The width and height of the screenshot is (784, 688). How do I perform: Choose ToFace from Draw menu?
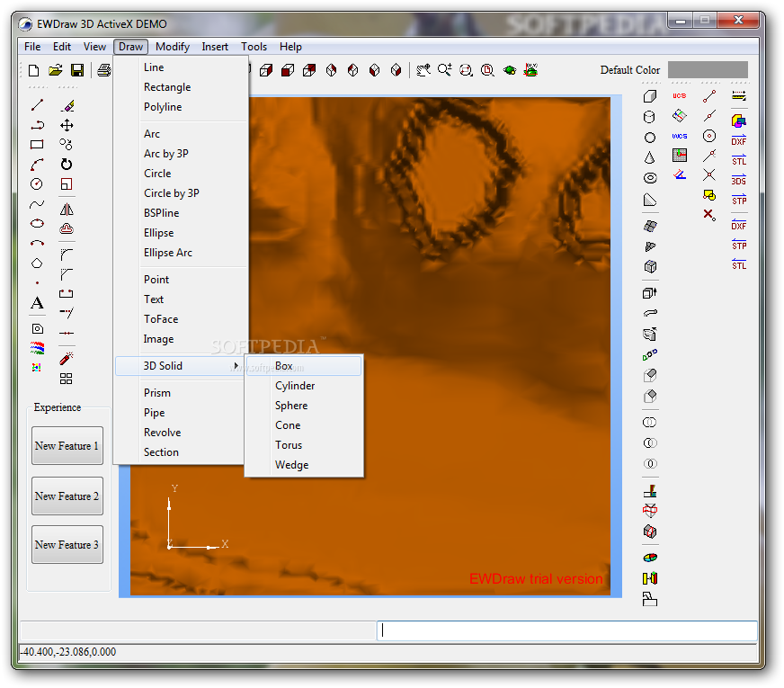181,319
